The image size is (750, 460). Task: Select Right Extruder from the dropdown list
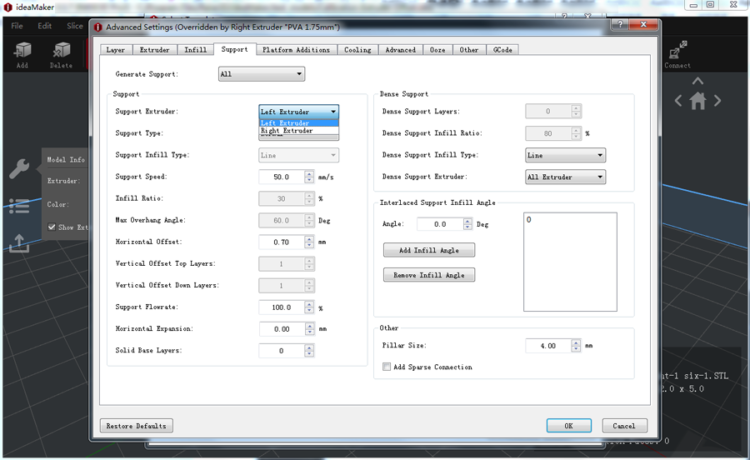[x=298, y=131]
